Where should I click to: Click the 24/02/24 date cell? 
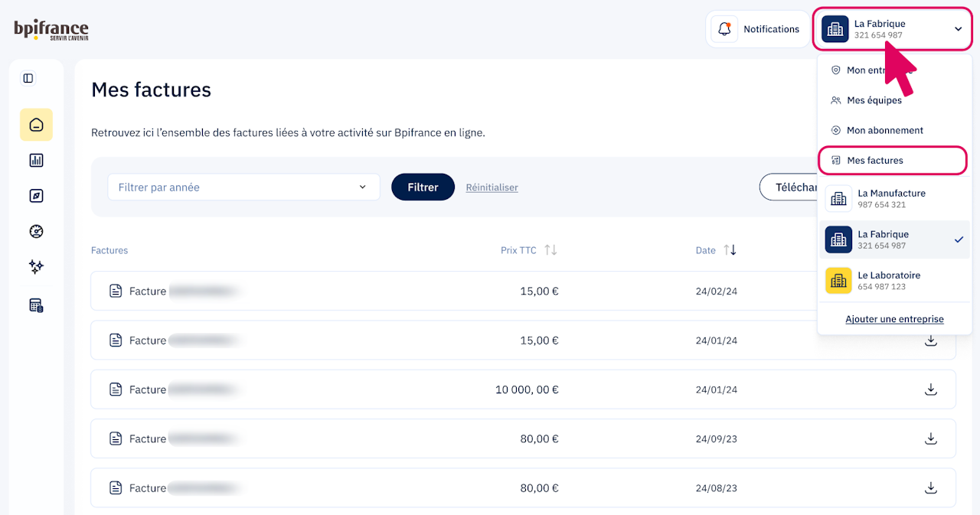(717, 292)
